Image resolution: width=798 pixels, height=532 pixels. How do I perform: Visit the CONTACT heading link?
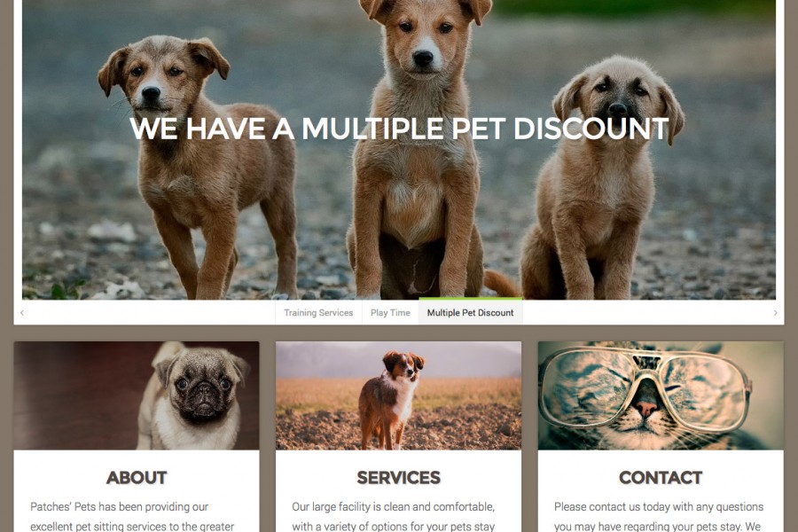[x=661, y=478]
